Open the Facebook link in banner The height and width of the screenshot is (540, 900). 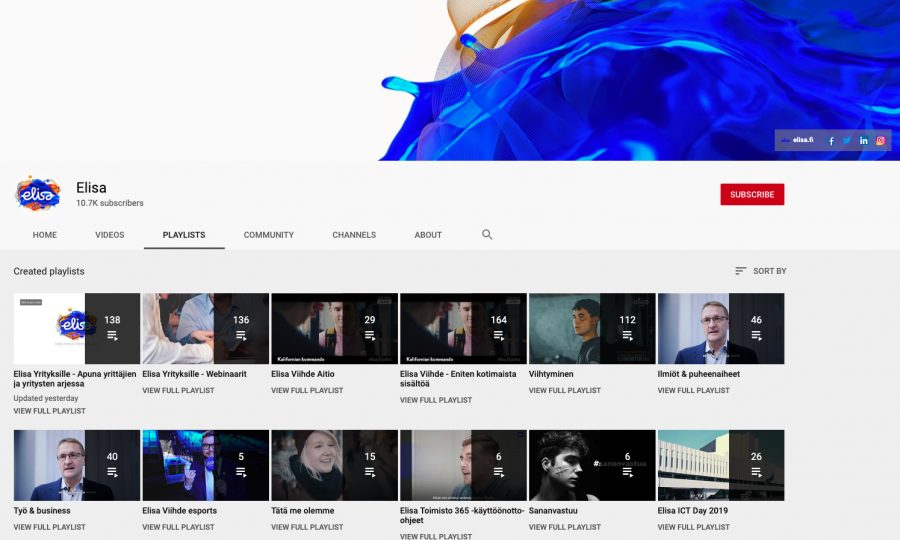(x=831, y=141)
